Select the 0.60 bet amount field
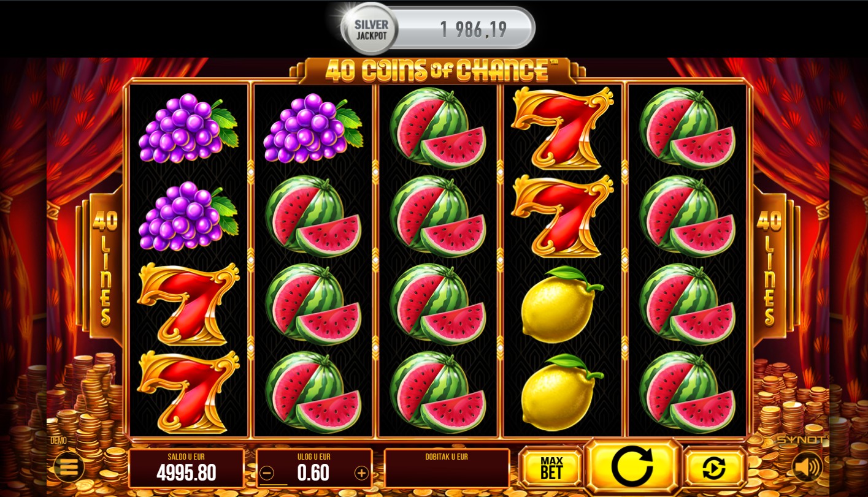868x497 pixels. point(313,473)
